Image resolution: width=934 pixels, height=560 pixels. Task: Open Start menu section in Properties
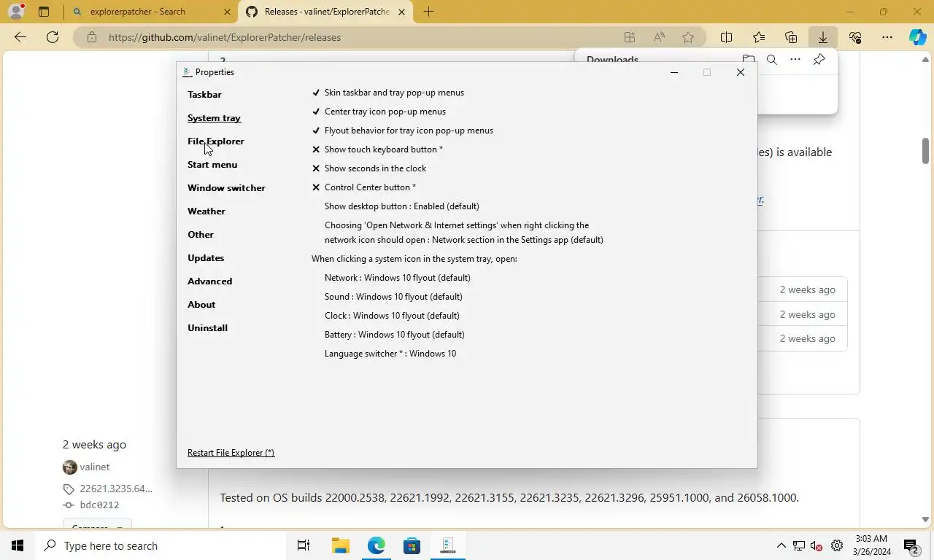212,165
